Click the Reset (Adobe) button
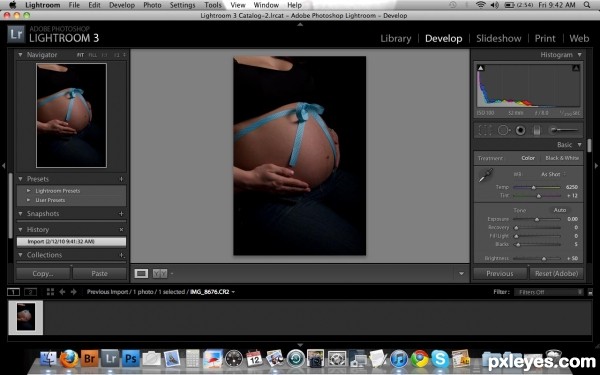 (x=556, y=274)
